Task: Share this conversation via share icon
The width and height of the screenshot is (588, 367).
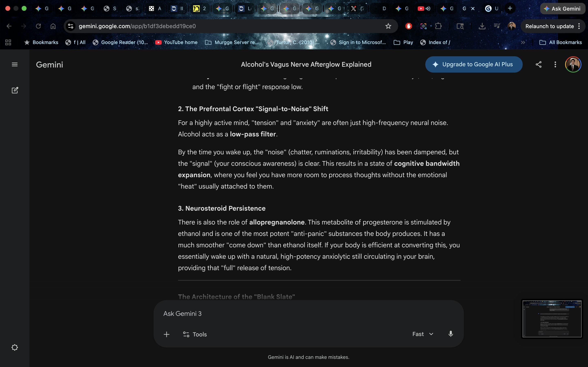Action: click(x=538, y=64)
